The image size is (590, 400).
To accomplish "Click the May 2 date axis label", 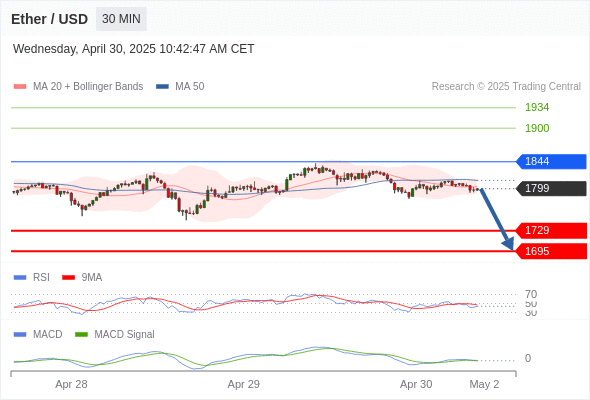I will pos(484,384).
